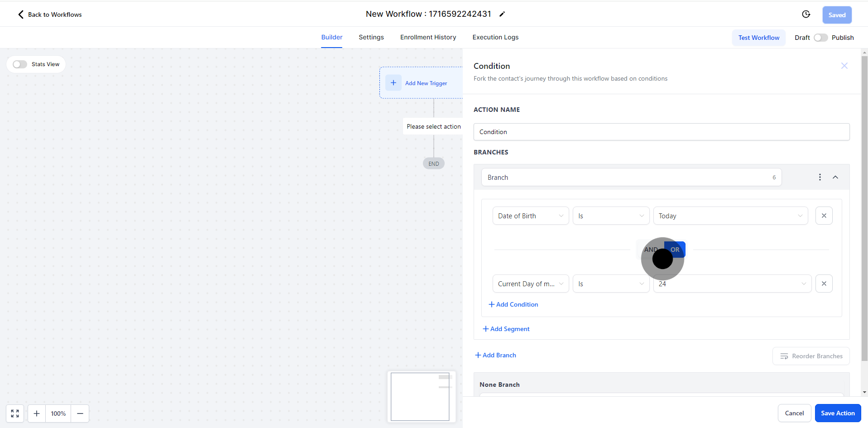Click the Add Branch link
Screen dimensions: 868x428
tap(495, 356)
